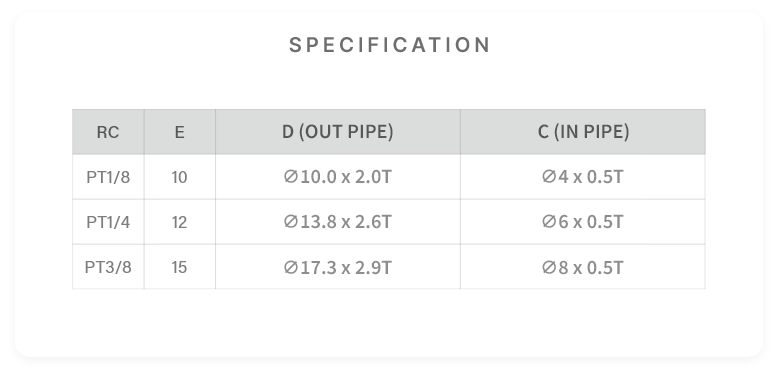778x375 pixels.
Task: Select the PT1/8 cell
Action: point(108,177)
